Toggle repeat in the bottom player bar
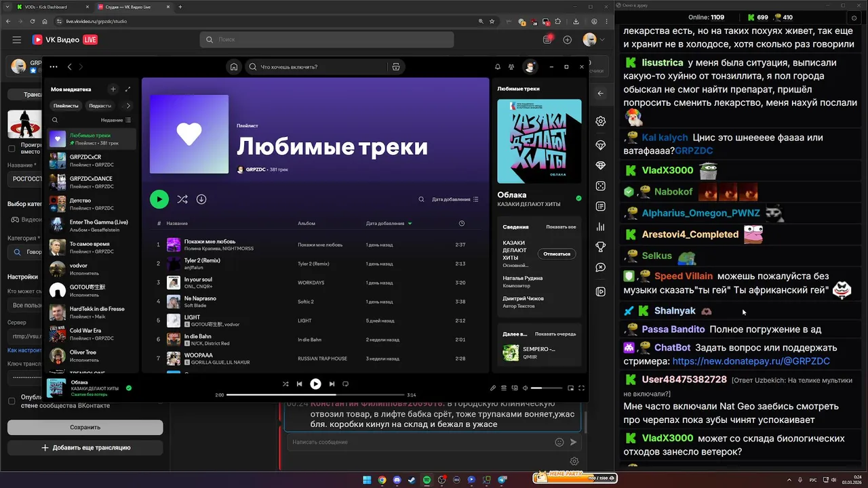868x488 pixels. click(x=345, y=384)
